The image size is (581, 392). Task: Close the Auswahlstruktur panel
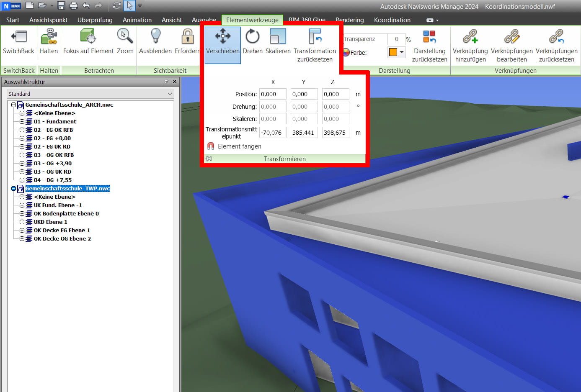(x=175, y=82)
